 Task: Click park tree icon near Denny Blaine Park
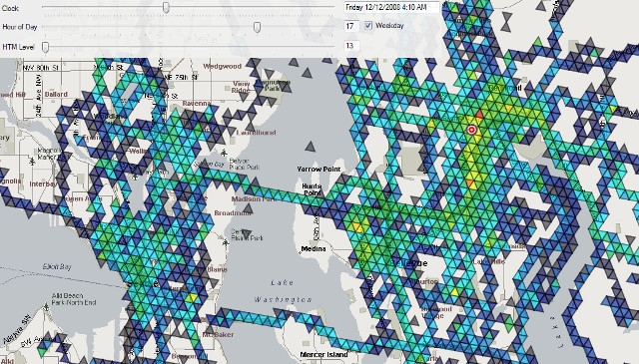coord(226,243)
